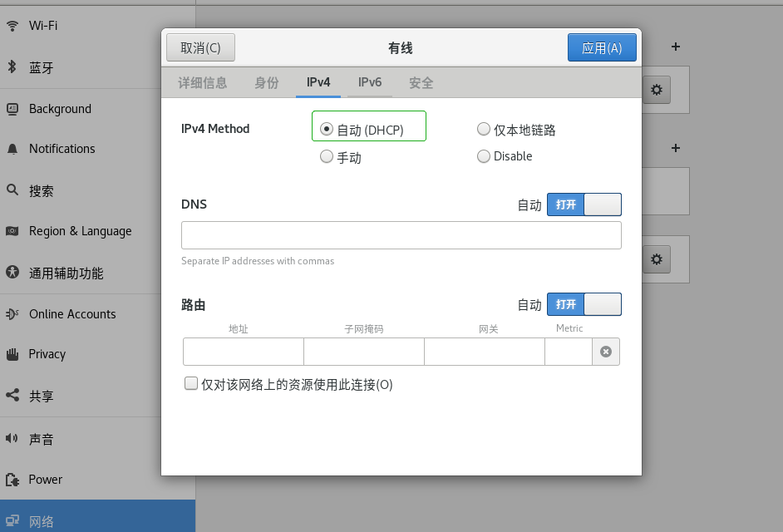Open the IPv4 tab
Viewport: 783px width, 532px height.
pyautogui.click(x=318, y=82)
